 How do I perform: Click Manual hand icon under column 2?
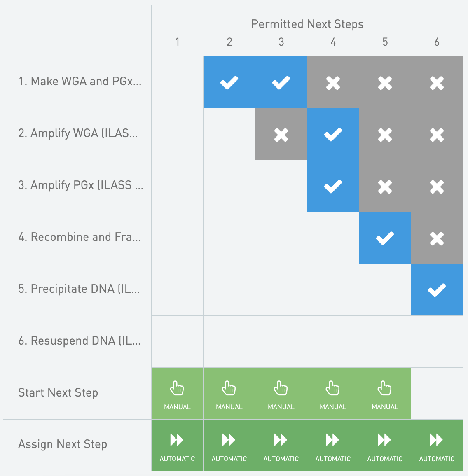click(229, 388)
